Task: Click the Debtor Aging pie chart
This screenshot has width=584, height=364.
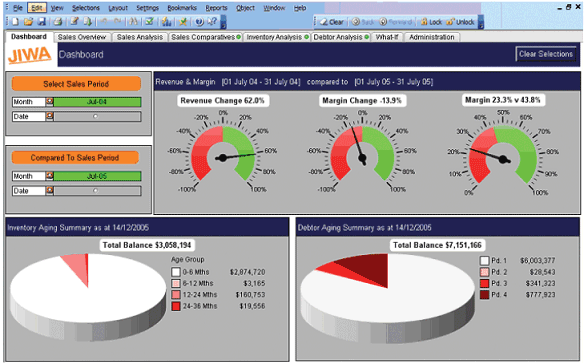Action: pos(387,298)
